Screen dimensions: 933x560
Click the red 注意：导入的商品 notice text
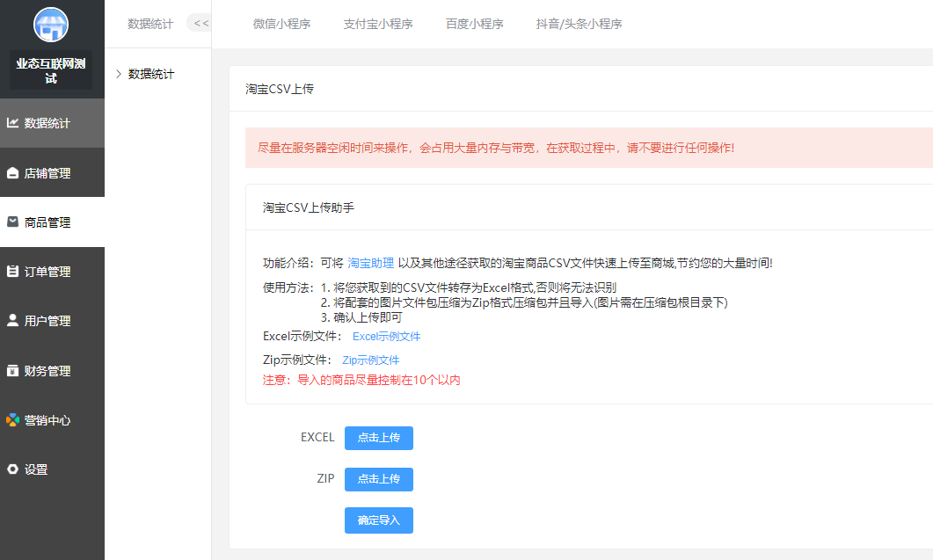point(361,380)
